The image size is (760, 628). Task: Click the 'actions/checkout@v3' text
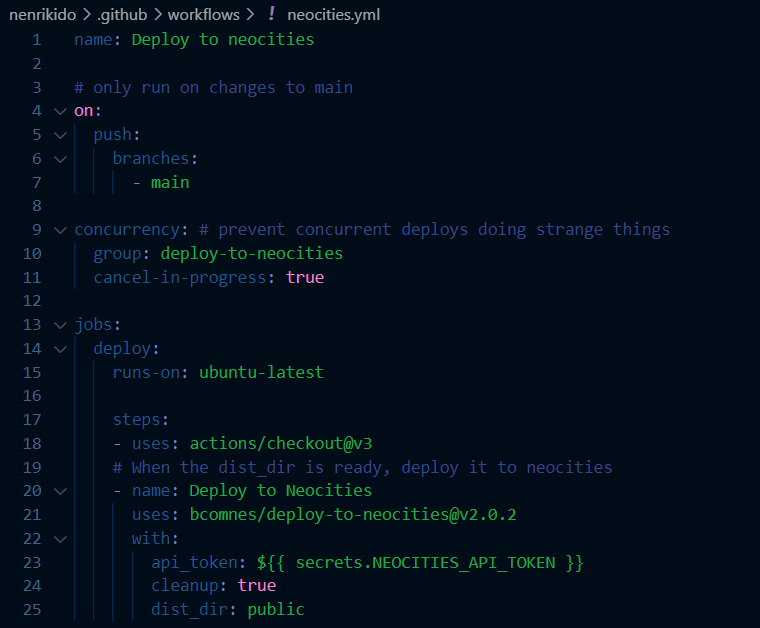click(x=281, y=443)
